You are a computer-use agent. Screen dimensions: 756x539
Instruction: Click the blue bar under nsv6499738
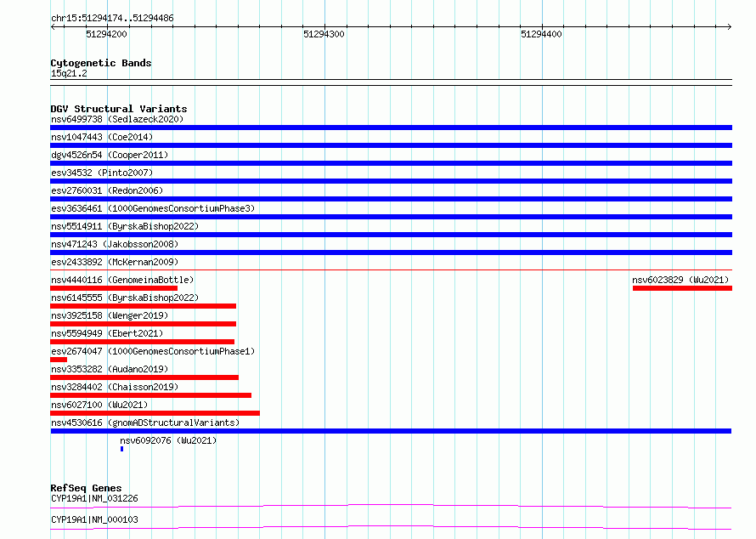(x=391, y=128)
